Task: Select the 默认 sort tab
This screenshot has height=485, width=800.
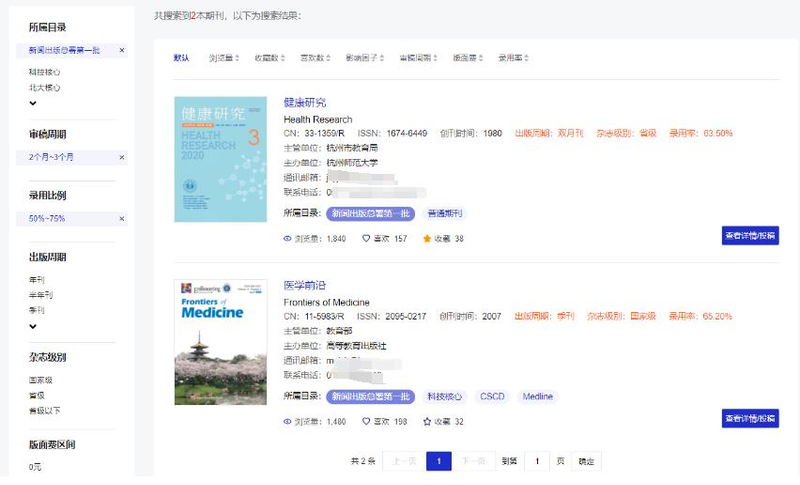Action: click(181, 58)
